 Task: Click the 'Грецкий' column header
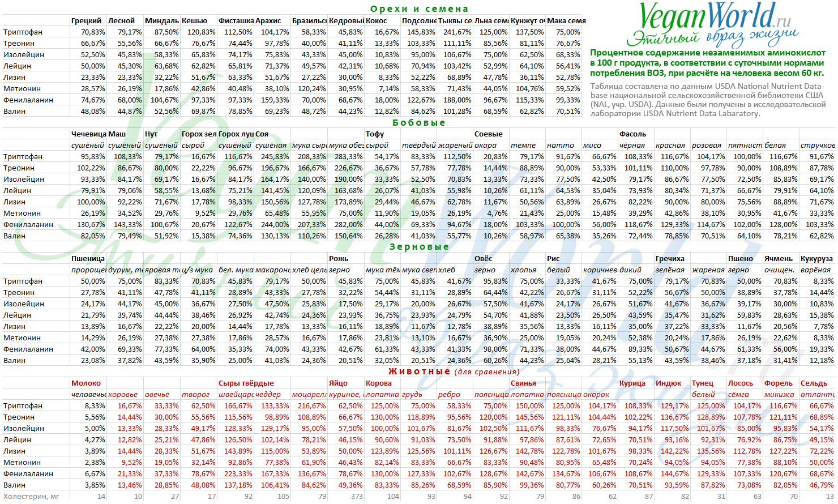coord(86,20)
